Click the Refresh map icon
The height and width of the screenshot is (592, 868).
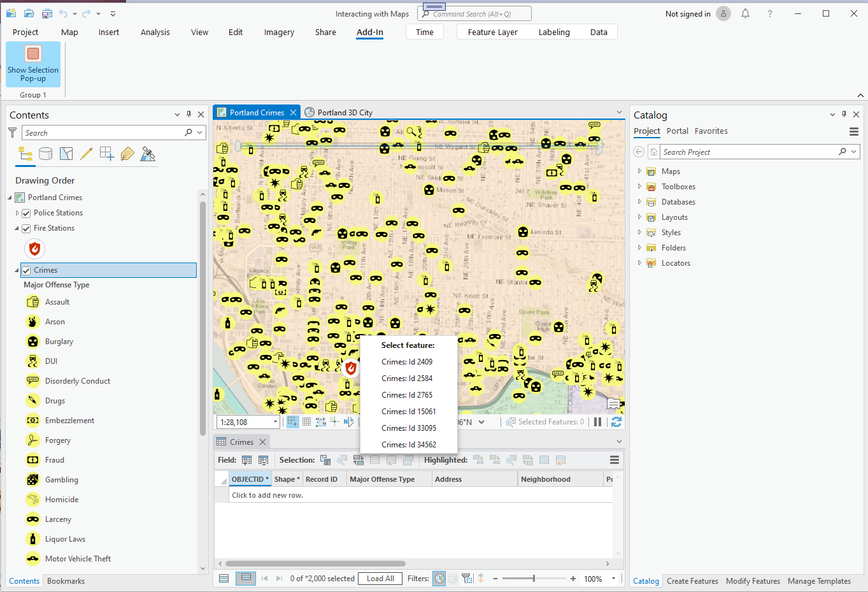(x=616, y=422)
